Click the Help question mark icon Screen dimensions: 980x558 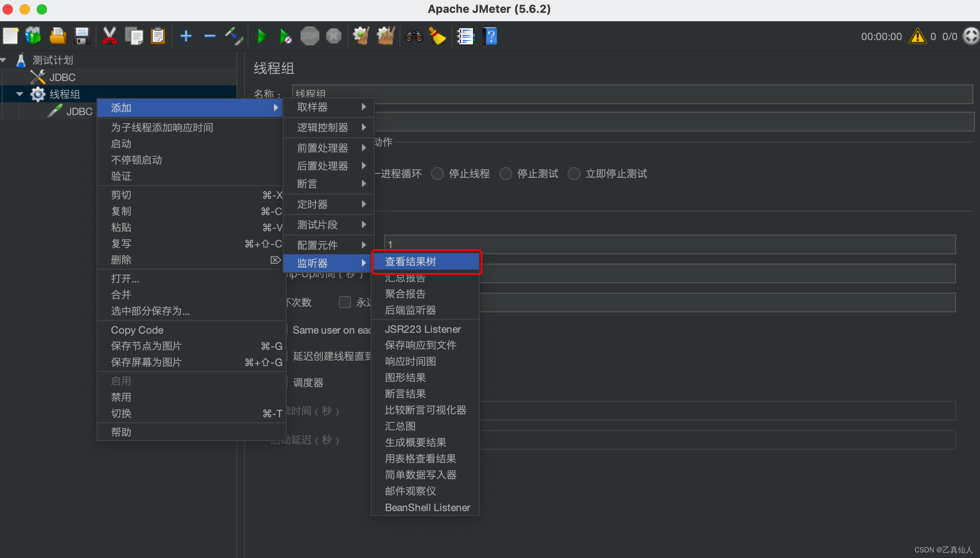(x=491, y=36)
